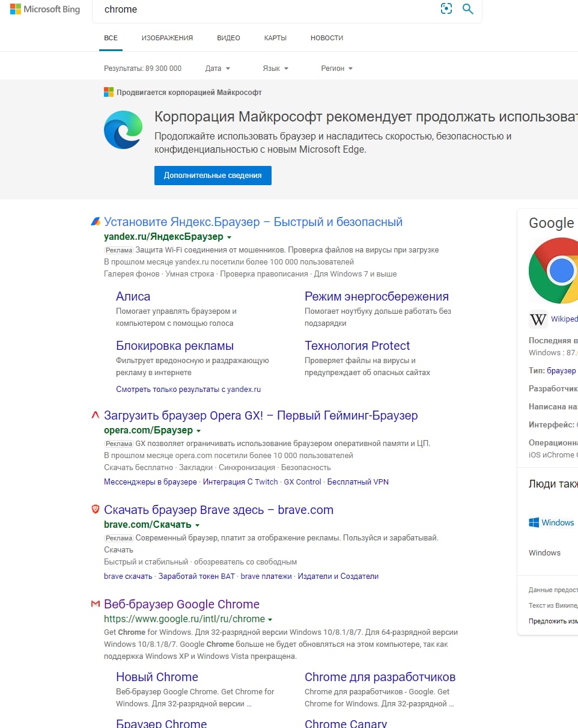Click the Yandex favicon beside the first ad
578x728 pixels.
click(95, 222)
